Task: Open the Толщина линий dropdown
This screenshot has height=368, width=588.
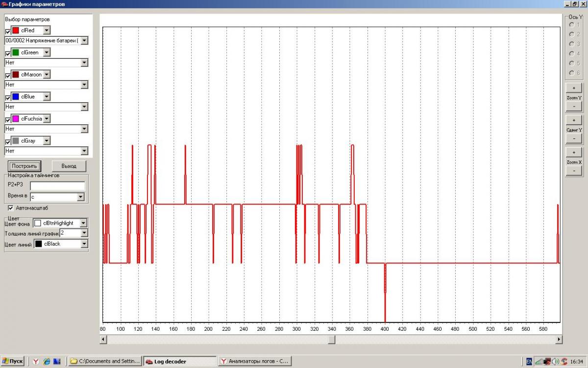Action: 84,233
